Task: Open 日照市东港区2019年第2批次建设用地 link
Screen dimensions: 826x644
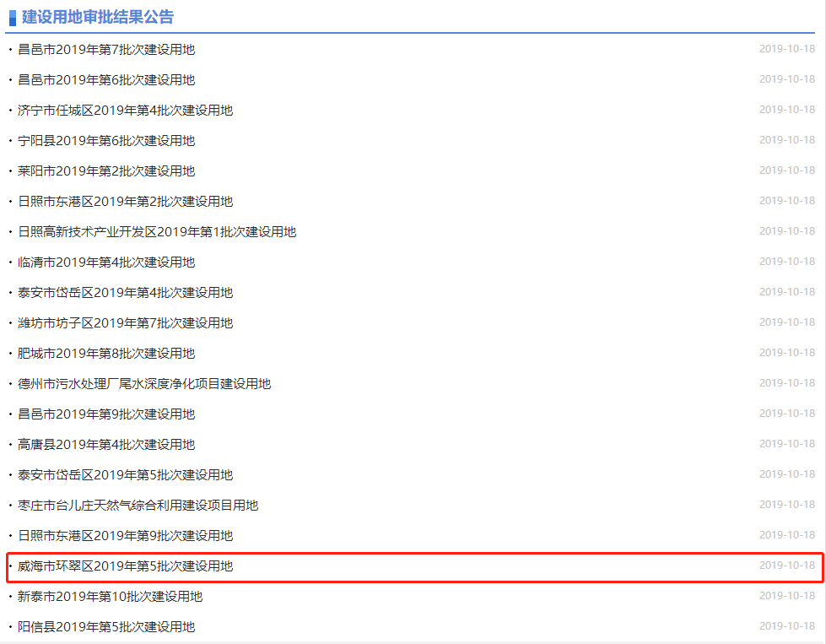Action: coord(126,202)
